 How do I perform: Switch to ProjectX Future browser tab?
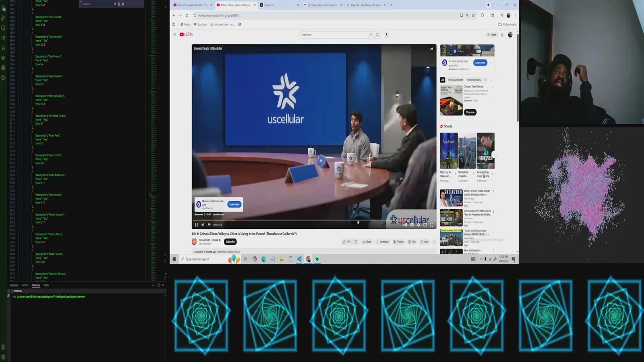click(x=366, y=5)
